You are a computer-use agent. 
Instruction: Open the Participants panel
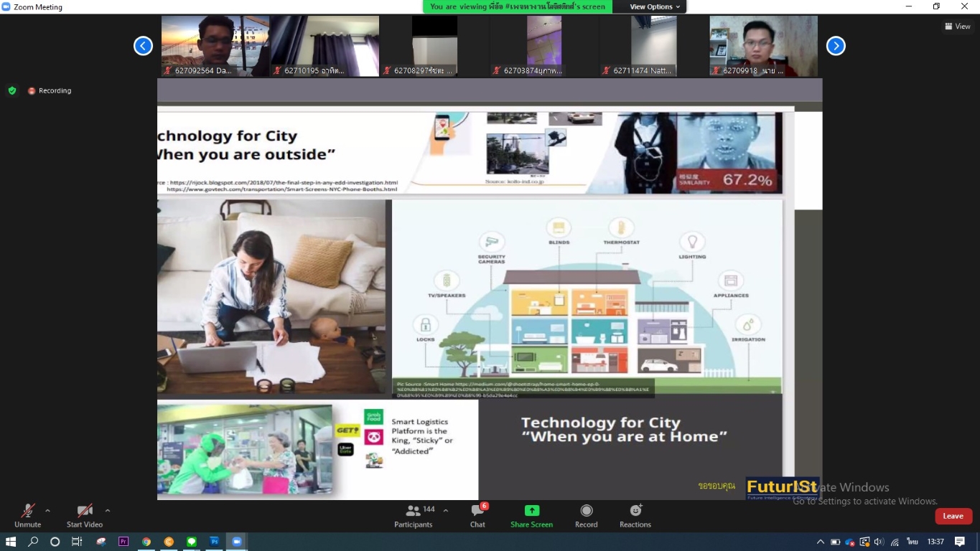[x=414, y=515]
